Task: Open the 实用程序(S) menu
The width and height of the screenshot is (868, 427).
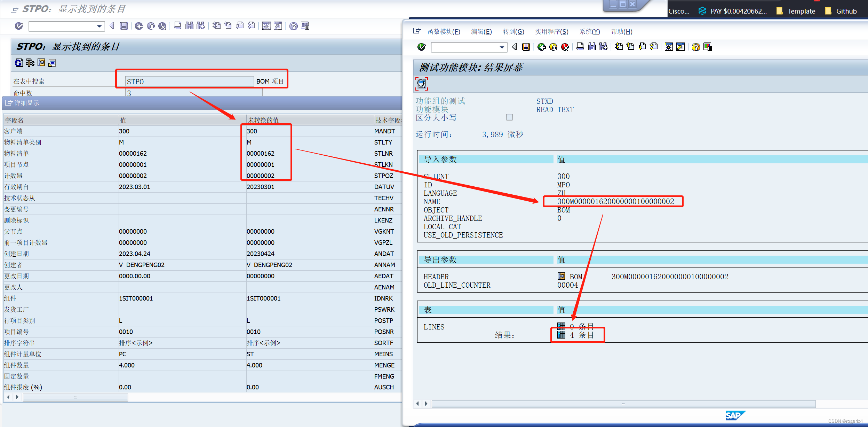Action: click(x=551, y=32)
